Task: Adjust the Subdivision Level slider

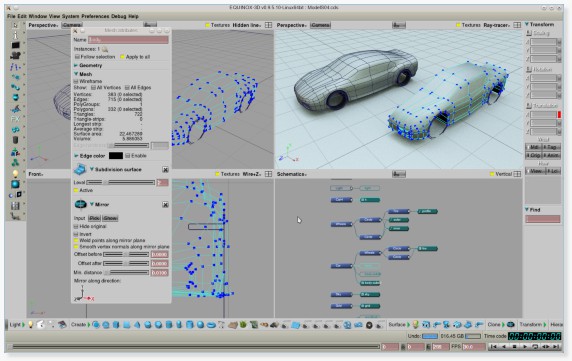Action: click(x=121, y=182)
